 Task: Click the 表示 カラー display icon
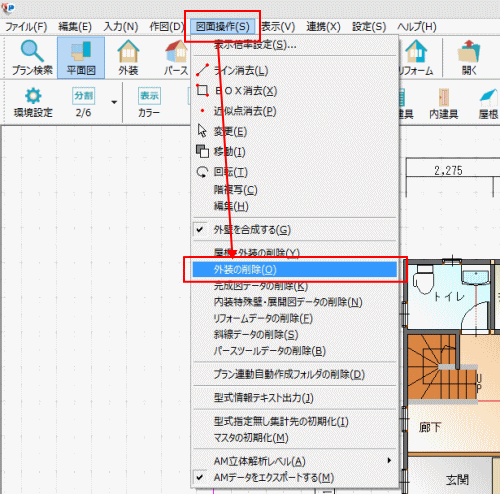(x=149, y=103)
